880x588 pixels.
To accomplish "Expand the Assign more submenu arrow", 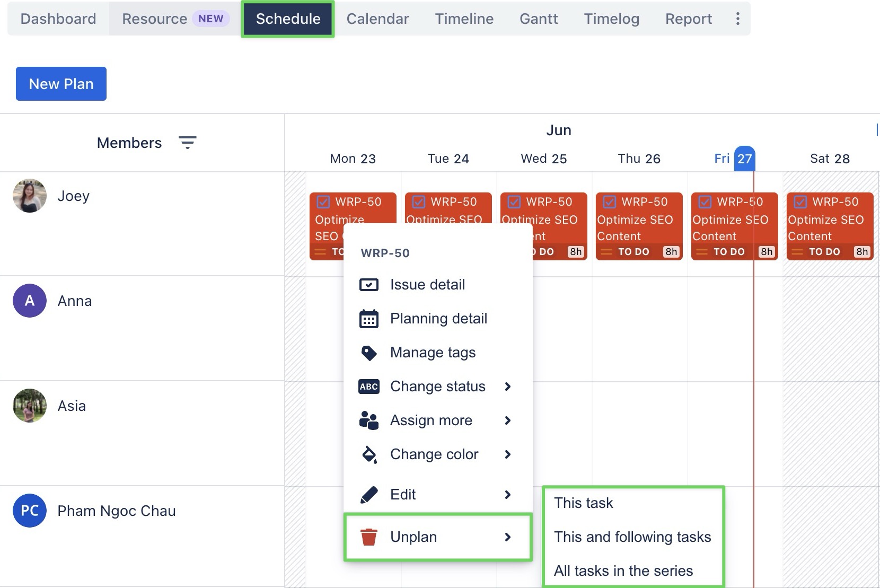I will click(508, 420).
